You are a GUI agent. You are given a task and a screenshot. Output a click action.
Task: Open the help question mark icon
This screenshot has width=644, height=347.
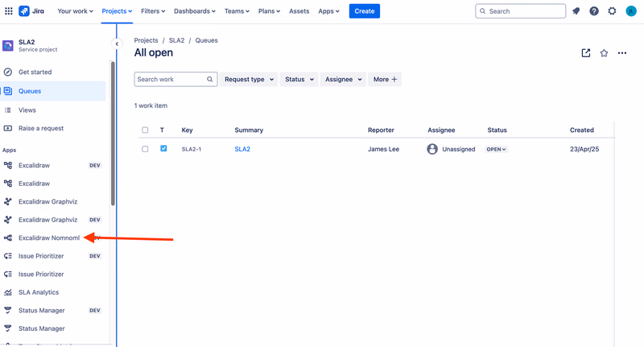[594, 11]
